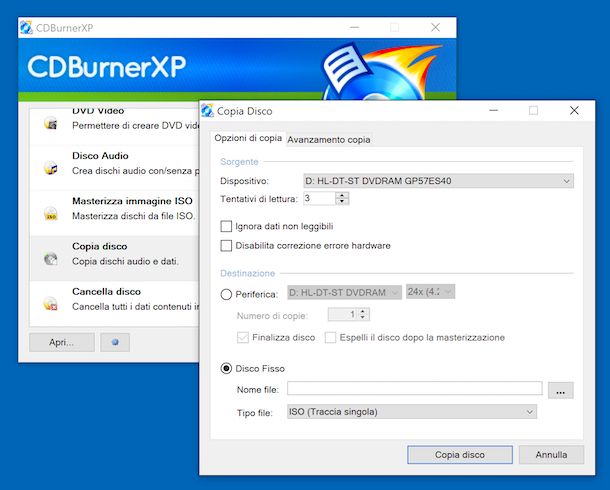Image resolution: width=610 pixels, height=490 pixels.
Task: Switch to the Avanzamento copia tab
Action: point(329,140)
